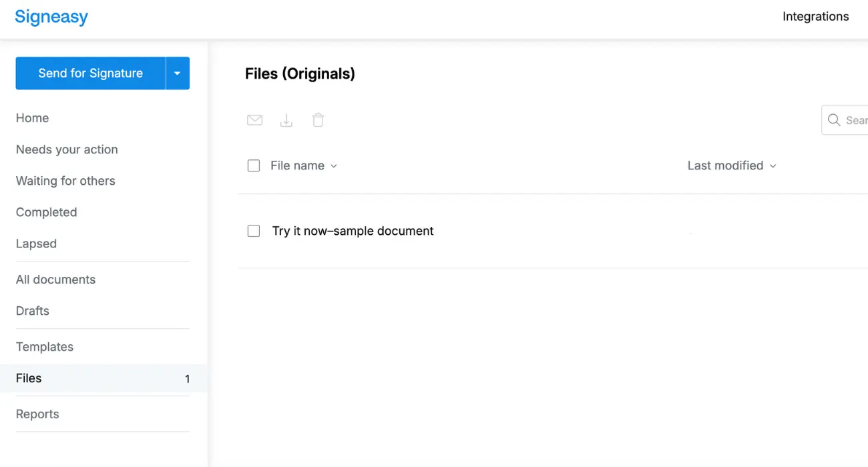The image size is (868, 467).
Task: Open the Integrations link
Action: pyautogui.click(x=815, y=17)
